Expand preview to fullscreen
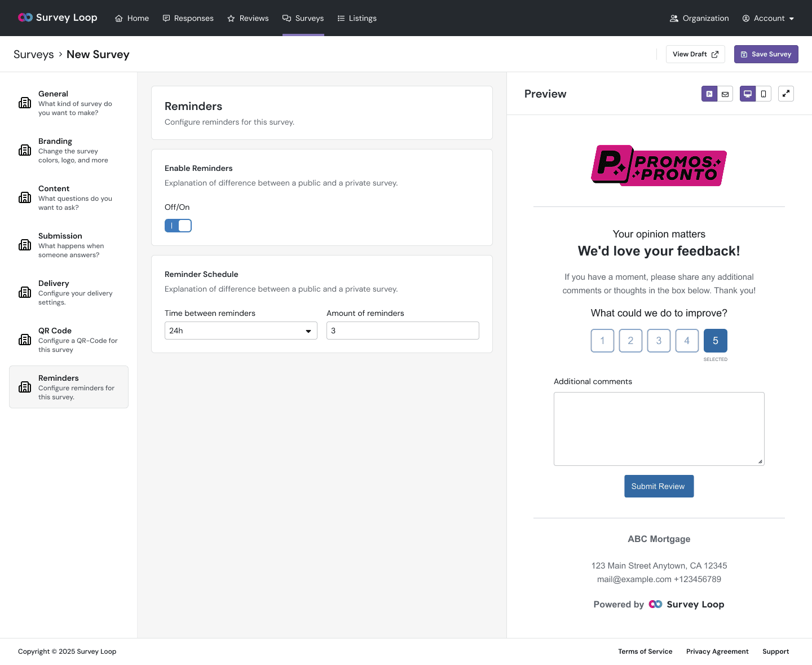The width and height of the screenshot is (812, 665). [x=786, y=94]
